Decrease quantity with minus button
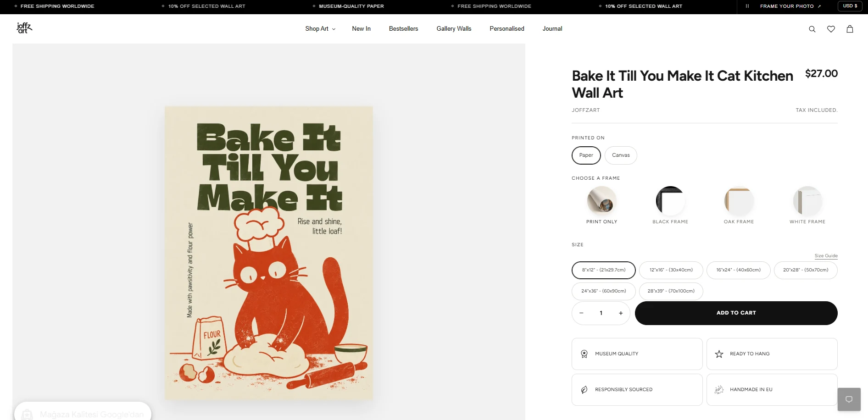 tap(581, 313)
